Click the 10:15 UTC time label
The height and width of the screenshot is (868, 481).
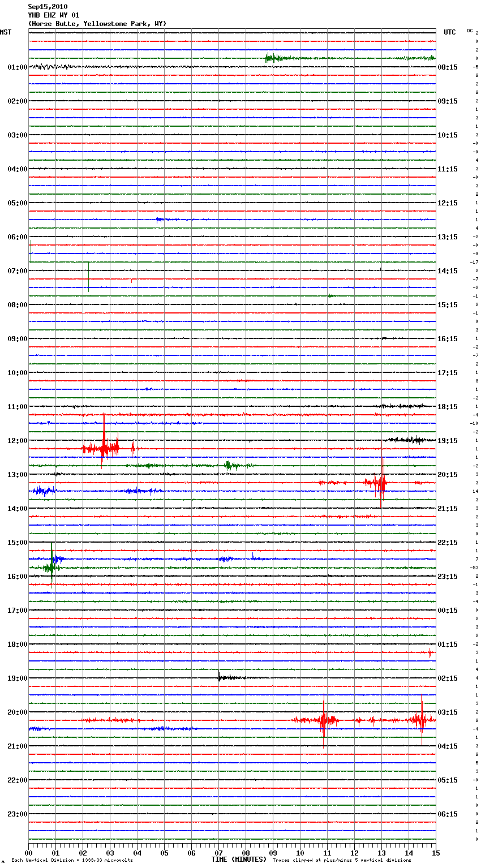448,135
